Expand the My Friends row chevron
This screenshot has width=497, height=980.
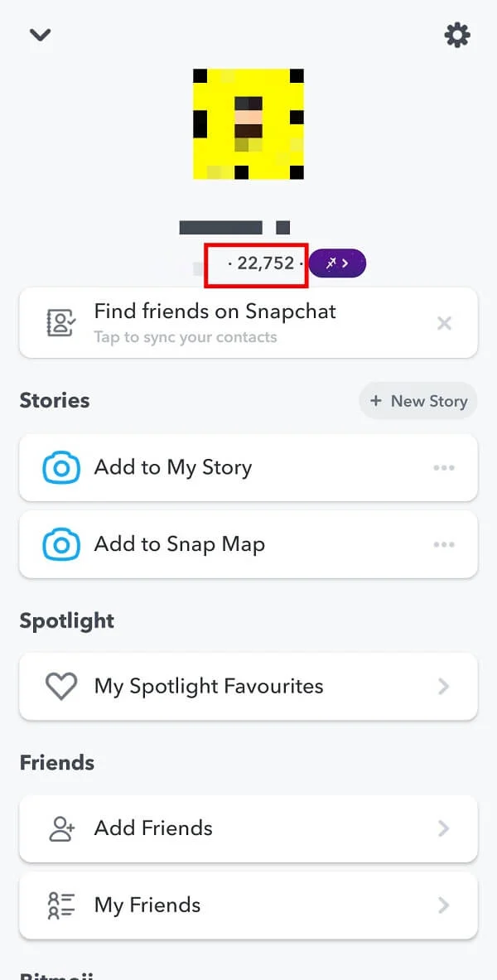click(x=442, y=905)
